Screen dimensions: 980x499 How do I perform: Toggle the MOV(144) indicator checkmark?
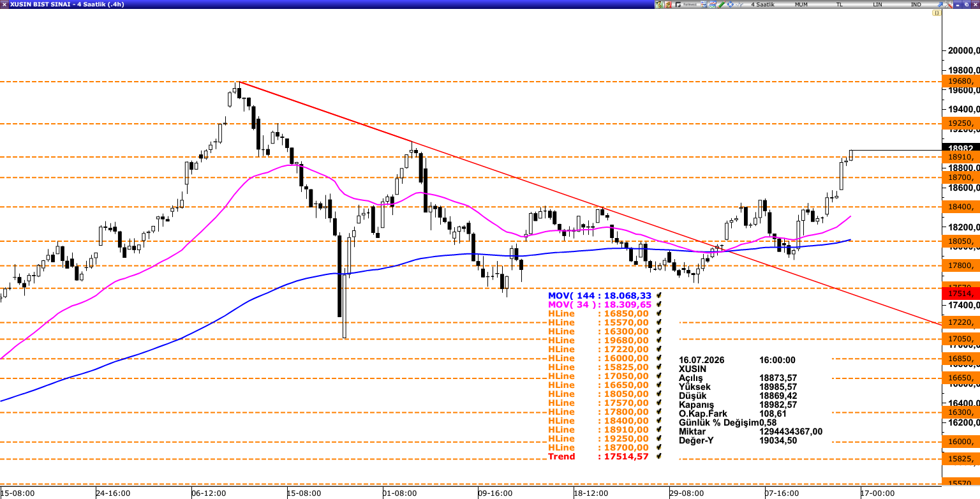tap(658, 295)
